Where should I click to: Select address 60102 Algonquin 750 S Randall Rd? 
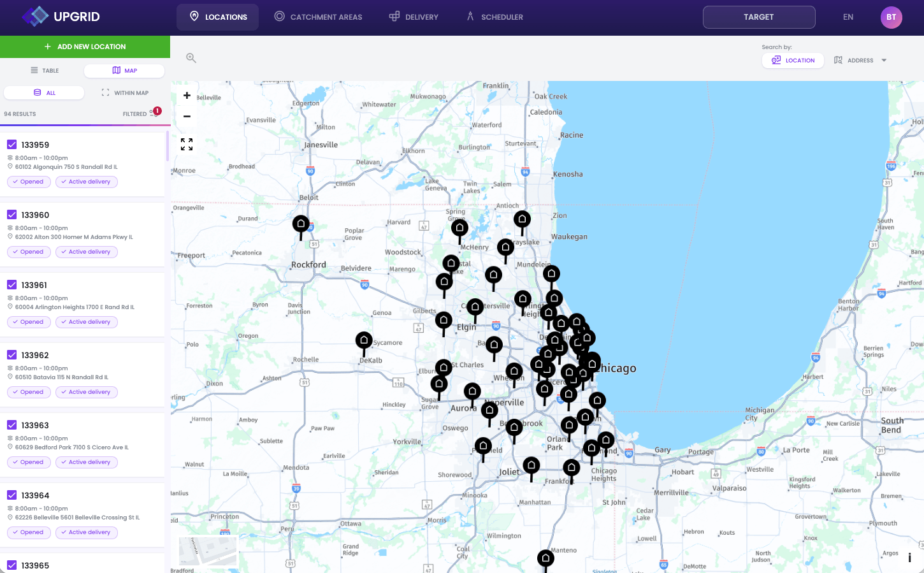[66, 167]
